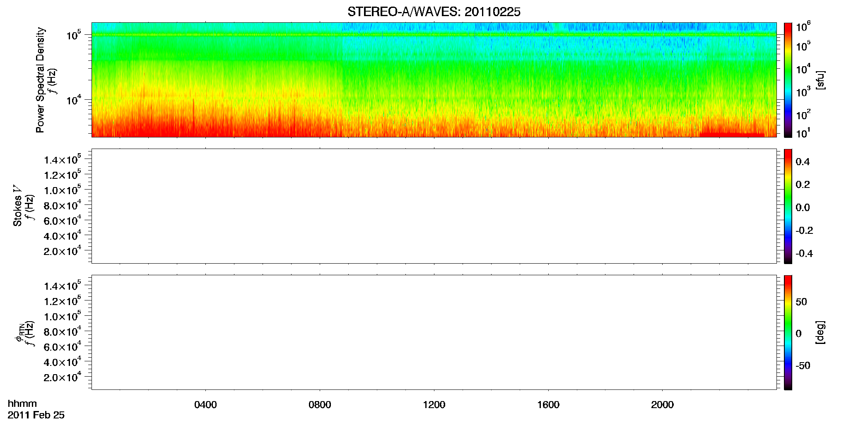This screenshot has width=868, height=447.
Task: Select the 2000 time tick label
Action: coord(662,405)
